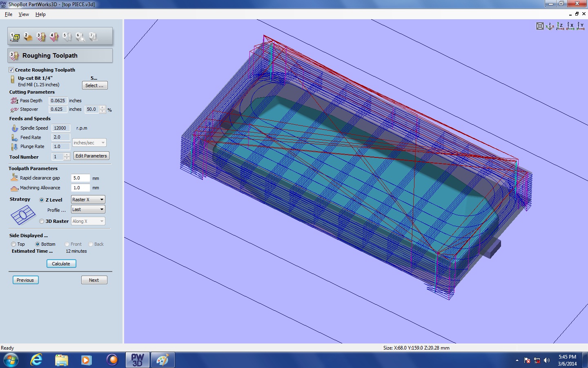Open Windows Media Player taskbar icon
The image size is (588, 368).
pos(86,360)
